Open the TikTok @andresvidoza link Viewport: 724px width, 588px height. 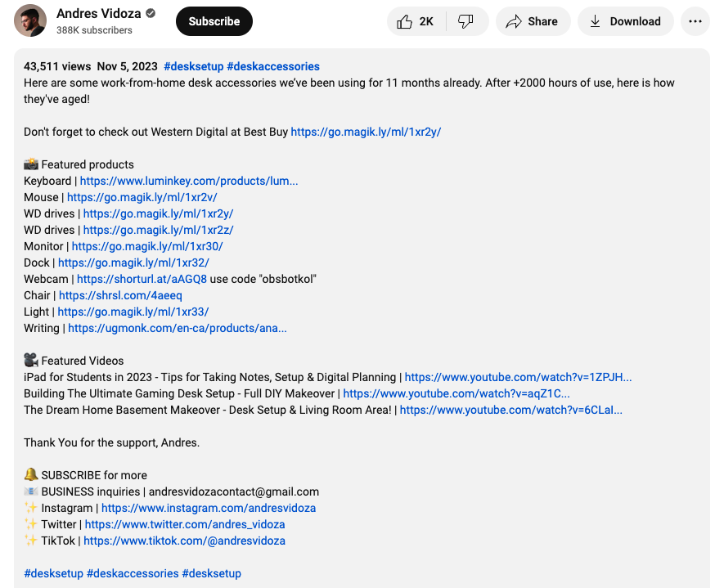(x=184, y=541)
